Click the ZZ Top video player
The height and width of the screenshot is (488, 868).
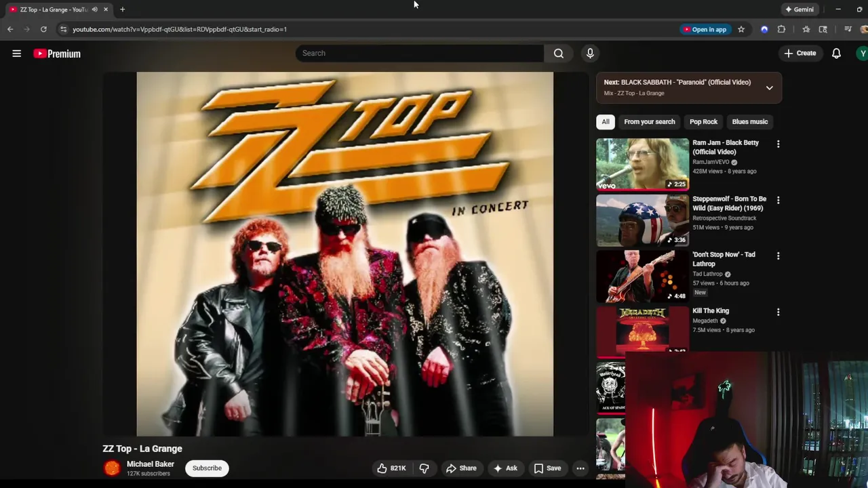pyautogui.click(x=344, y=254)
